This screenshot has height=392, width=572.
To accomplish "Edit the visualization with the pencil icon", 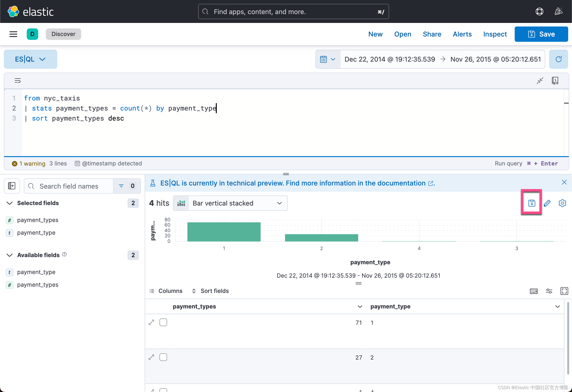I will pyautogui.click(x=547, y=203).
